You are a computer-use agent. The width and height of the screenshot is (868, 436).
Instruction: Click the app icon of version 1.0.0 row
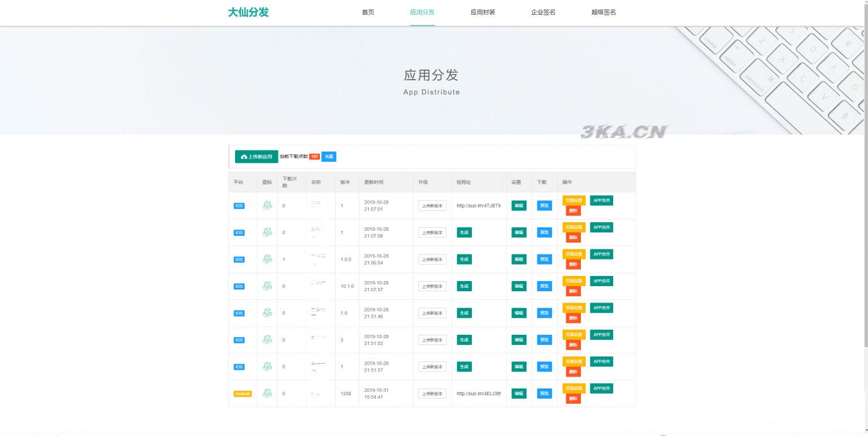click(x=267, y=259)
